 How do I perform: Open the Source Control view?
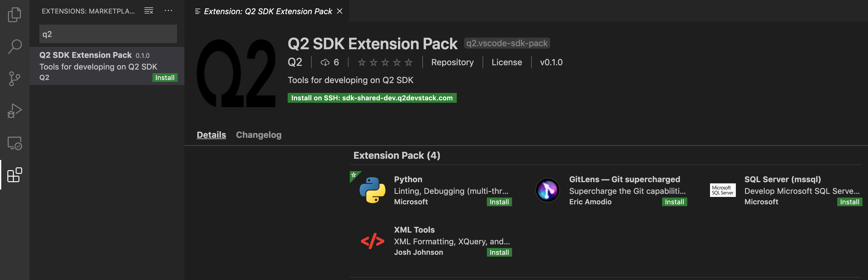(14, 79)
